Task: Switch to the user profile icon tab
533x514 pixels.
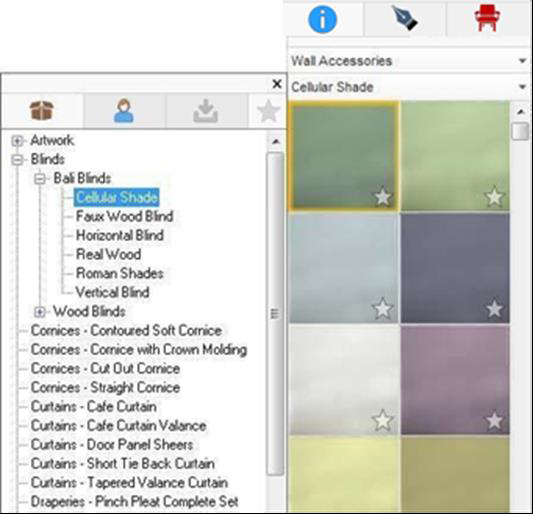Action: tap(124, 110)
